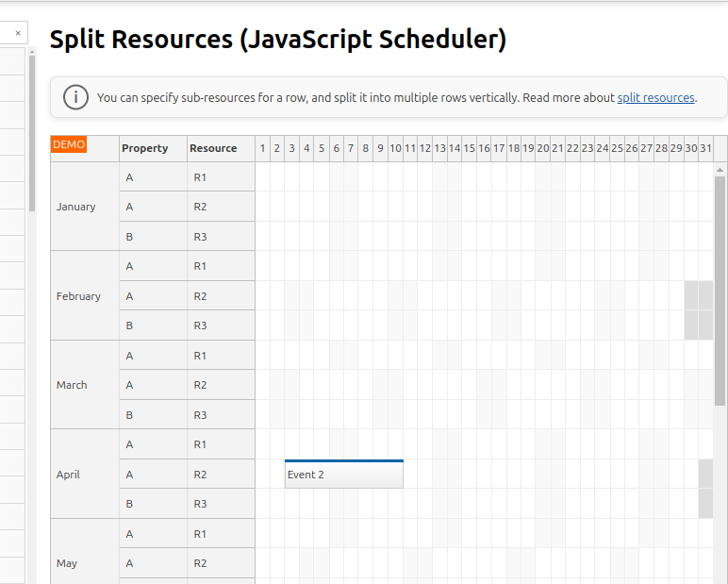Screen dimensions: 728x584
Task: Select R1 resource in May group
Action: coord(221,533)
